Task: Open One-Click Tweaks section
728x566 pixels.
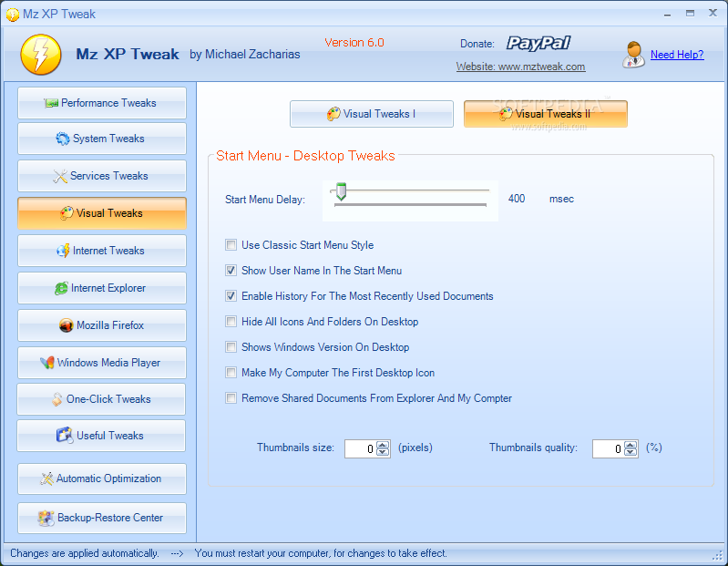Action: tap(101, 399)
